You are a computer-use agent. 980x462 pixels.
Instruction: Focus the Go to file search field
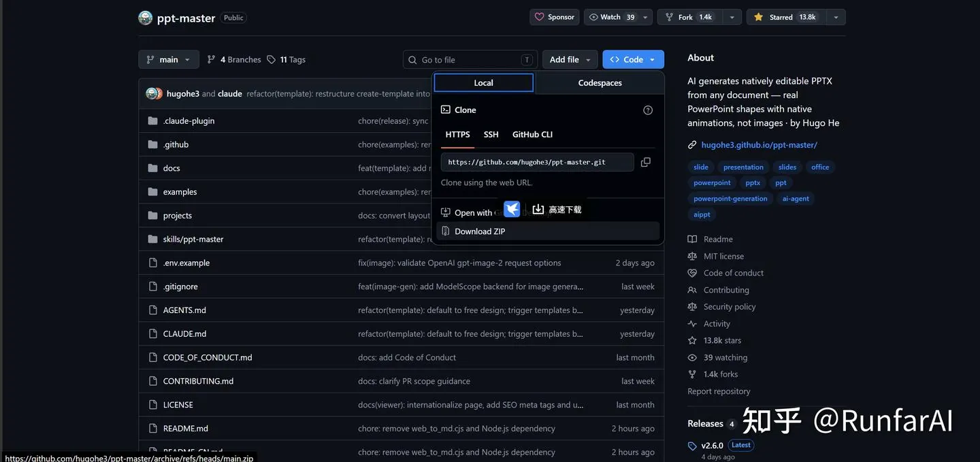[470, 60]
